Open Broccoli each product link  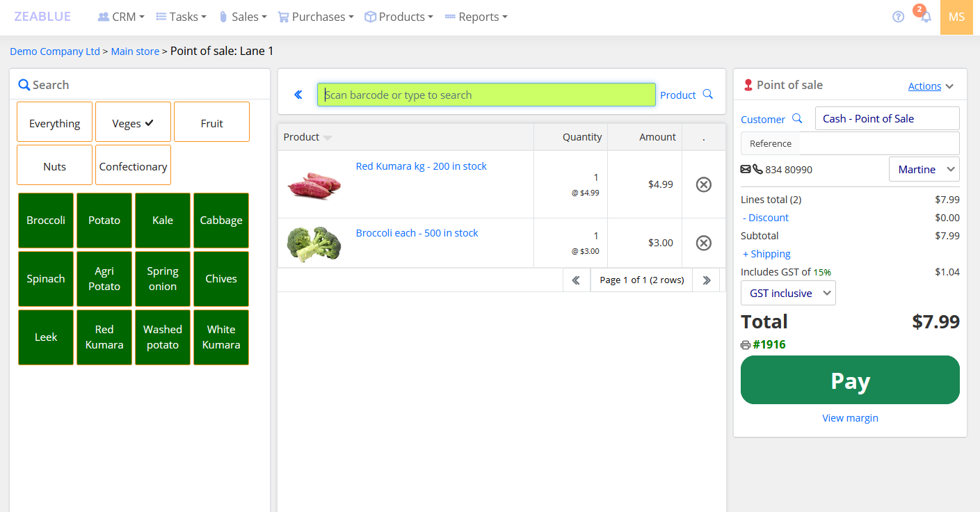[x=417, y=233]
